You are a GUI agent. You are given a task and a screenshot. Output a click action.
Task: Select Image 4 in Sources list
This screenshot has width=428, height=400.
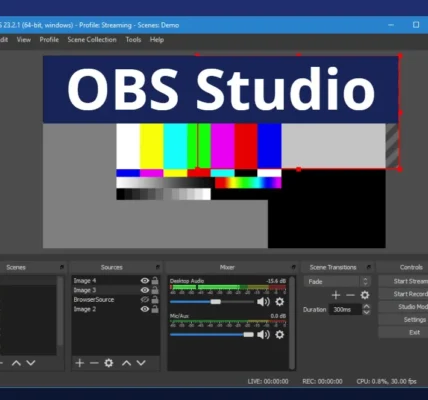(x=85, y=281)
